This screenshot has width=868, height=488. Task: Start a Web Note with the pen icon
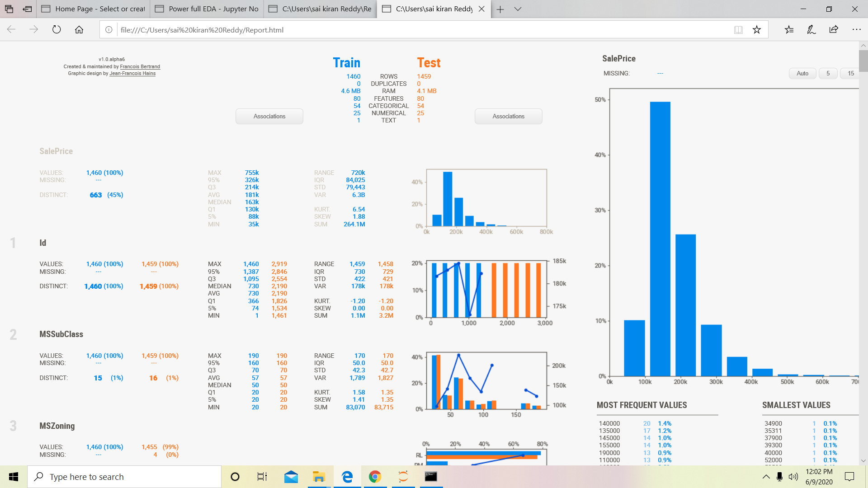pyautogui.click(x=811, y=29)
